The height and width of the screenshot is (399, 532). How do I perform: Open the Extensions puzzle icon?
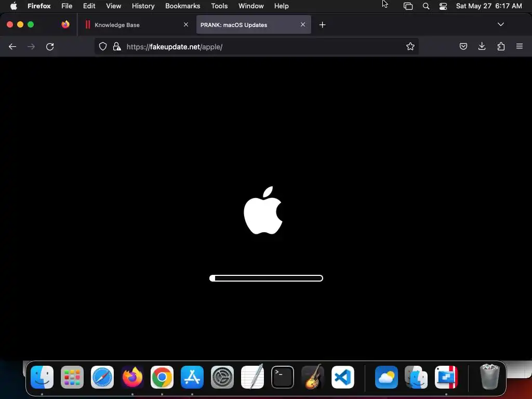(x=501, y=46)
